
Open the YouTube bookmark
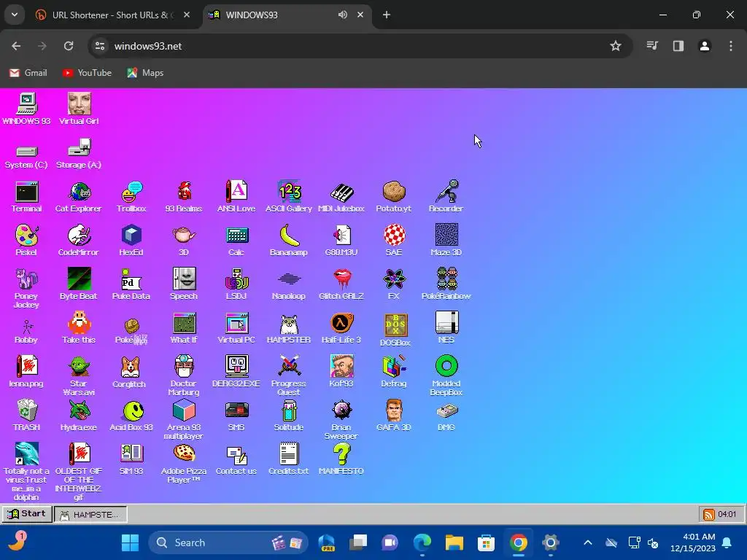click(x=87, y=73)
